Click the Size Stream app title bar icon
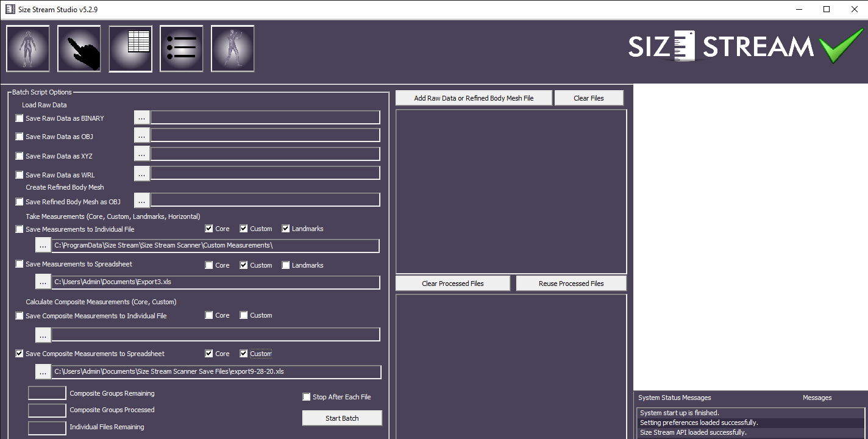 (x=10, y=9)
